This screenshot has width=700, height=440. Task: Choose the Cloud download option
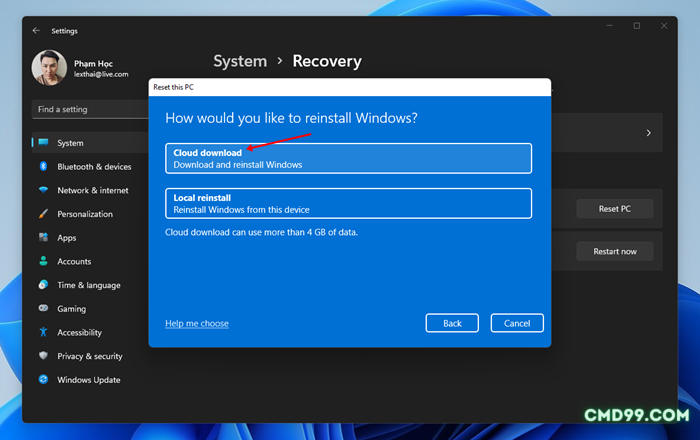[348, 158]
